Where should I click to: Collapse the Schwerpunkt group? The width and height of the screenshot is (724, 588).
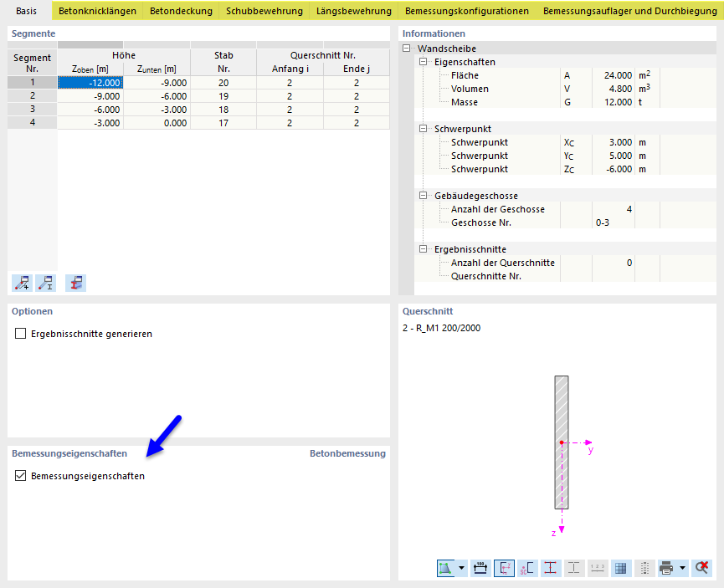pyautogui.click(x=423, y=128)
